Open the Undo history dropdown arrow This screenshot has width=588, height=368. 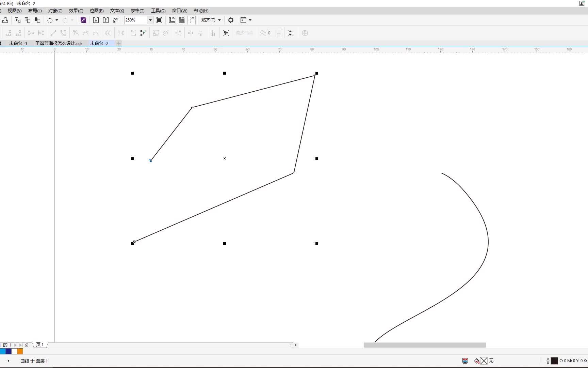coord(57,20)
